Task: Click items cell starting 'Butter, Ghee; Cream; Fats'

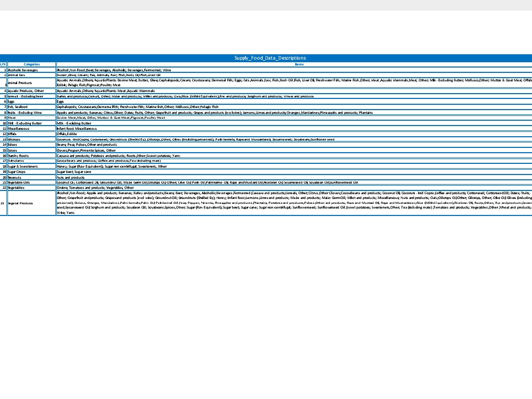Action: [294, 75]
